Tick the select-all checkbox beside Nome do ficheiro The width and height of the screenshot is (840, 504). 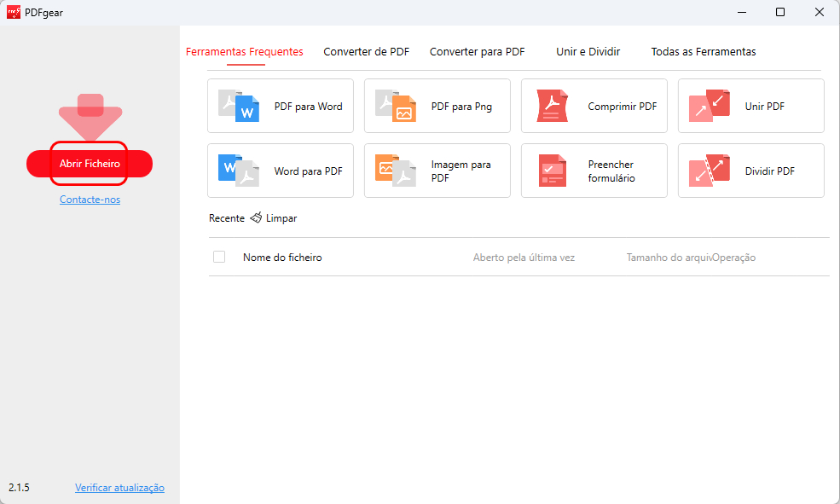click(219, 257)
